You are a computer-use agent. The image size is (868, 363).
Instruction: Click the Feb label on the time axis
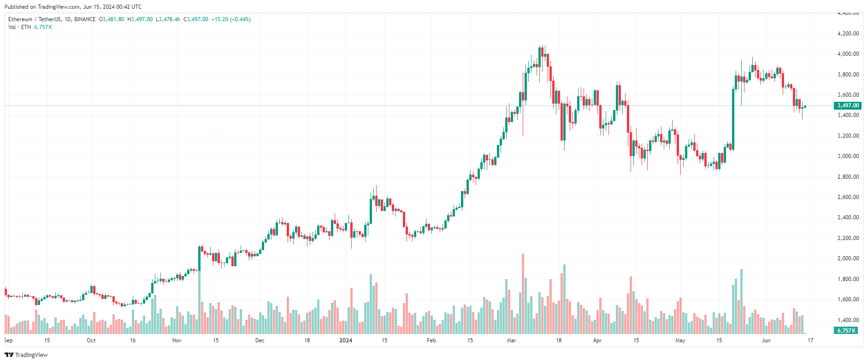tap(431, 340)
